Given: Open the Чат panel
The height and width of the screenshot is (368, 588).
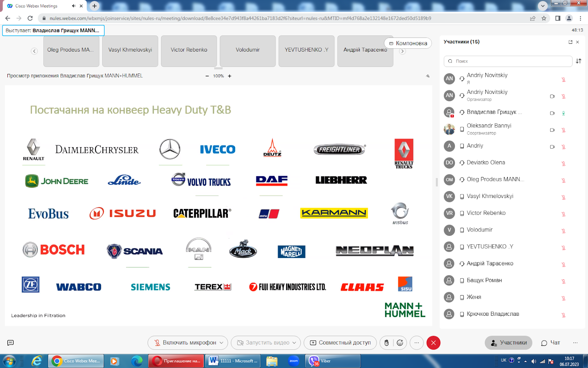Looking at the screenshot, I should (x=551, y=343).
